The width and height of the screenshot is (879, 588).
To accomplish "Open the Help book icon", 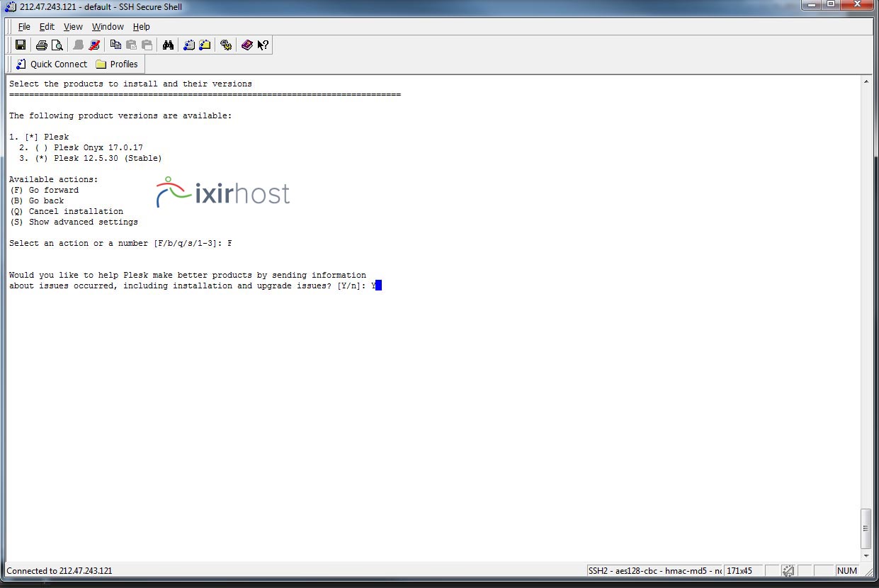I will pyautogui.click(x=247, y=45).
